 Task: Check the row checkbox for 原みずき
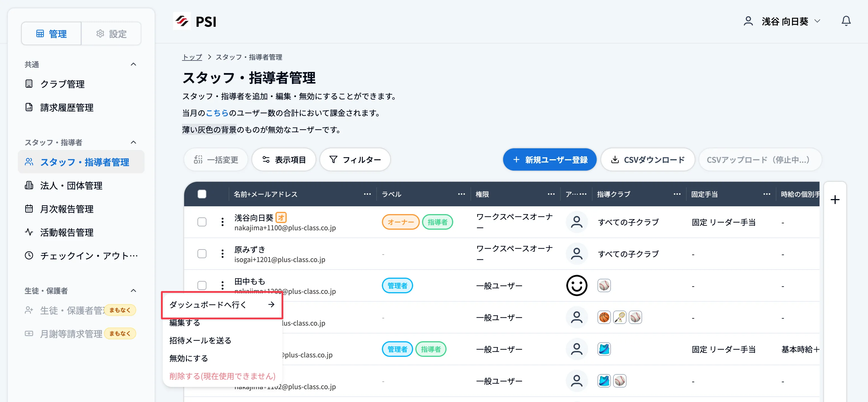tap(202, 254)
